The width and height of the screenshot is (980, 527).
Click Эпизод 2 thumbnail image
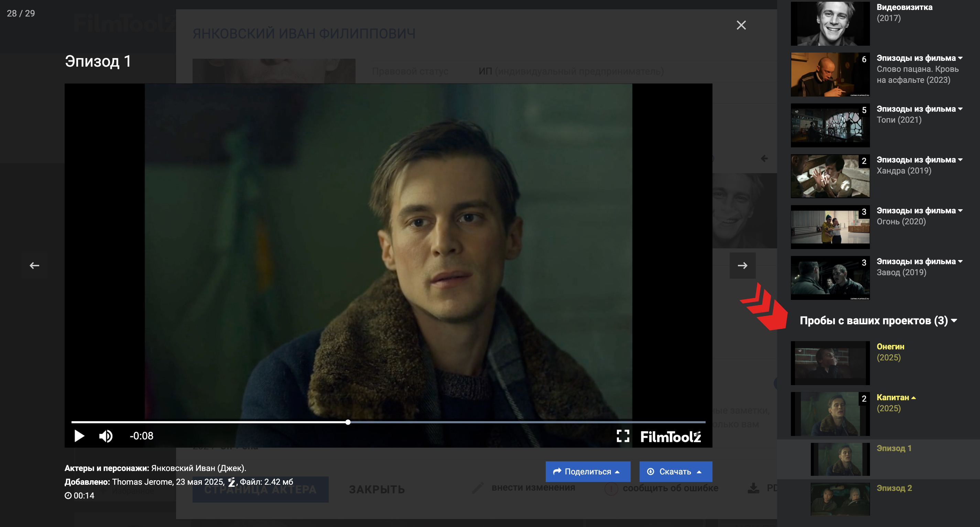840,499
